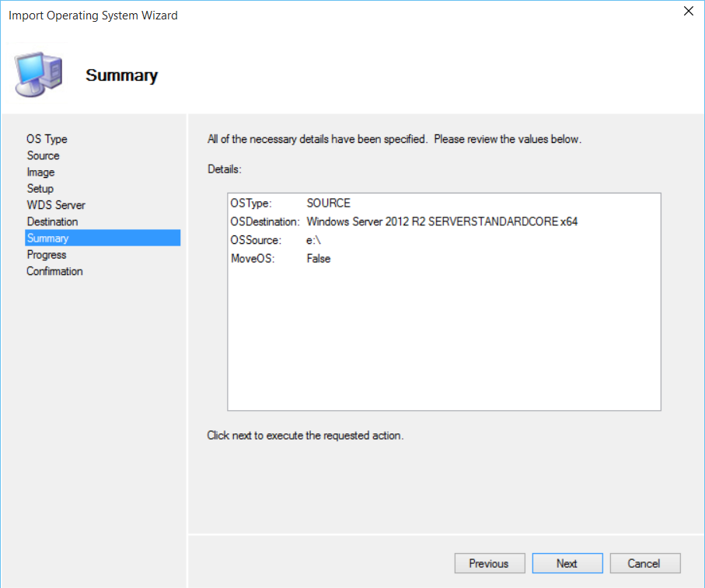Click Next to execute the import
Screen dimensions: 705x588
tap(567, 564)
